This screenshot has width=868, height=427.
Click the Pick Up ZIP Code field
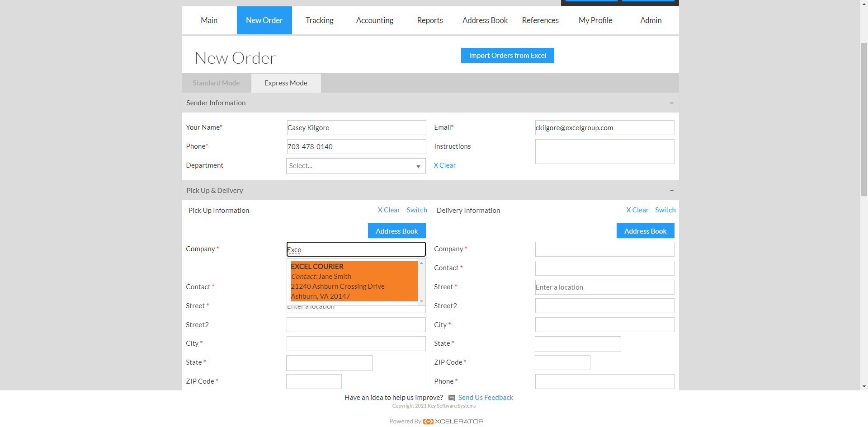click(314, 381)
